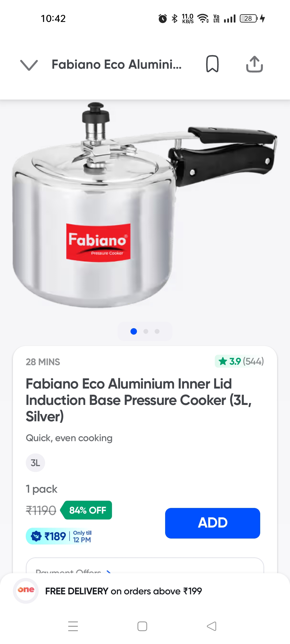Screen dimensions: 290x644
Task: Add pressure cooker to cart
Action: pyautogui.click(x=212, y=523)
